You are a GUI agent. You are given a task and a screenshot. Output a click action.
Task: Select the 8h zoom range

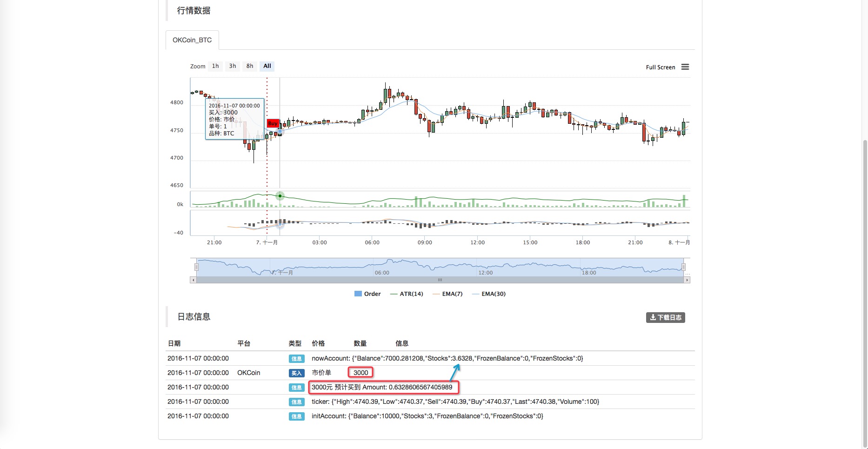pyautogui.click(x=250, y=66)
